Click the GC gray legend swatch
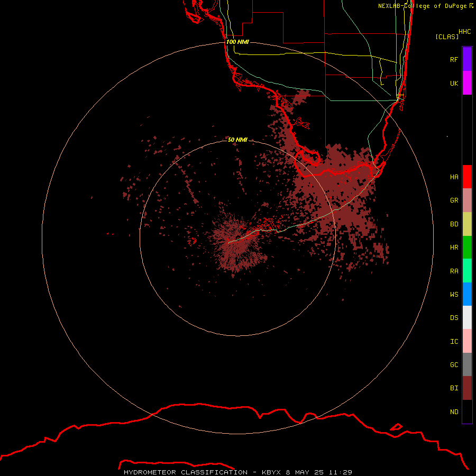Image resolution: width=476 pixels, height=476 pixels. coord(467,364)
